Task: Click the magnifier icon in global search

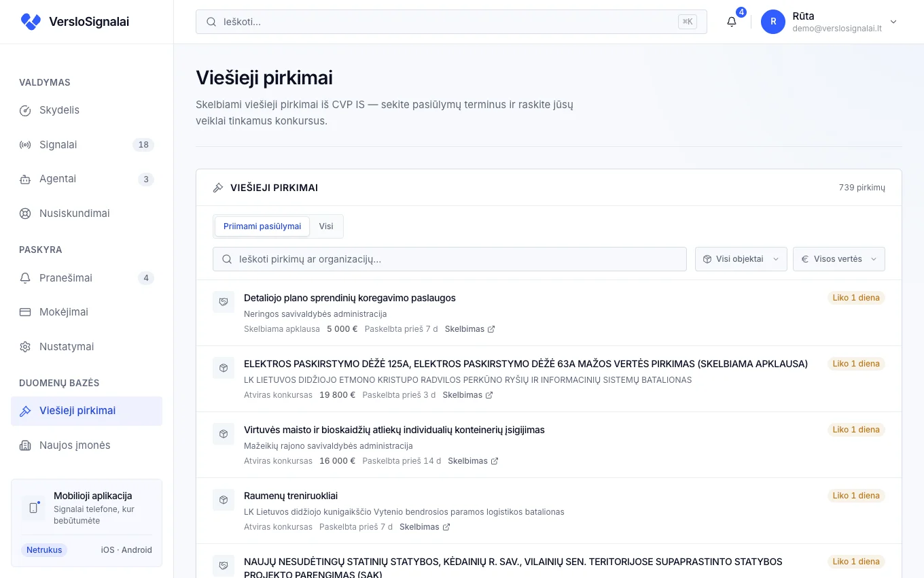Action: pos(211,22)
